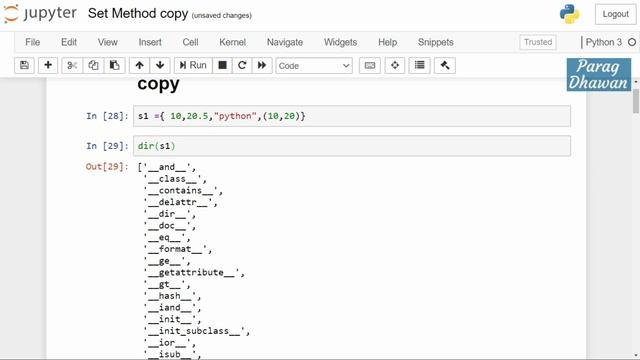Open cell type Code dropdown
Screen dimensions: 640x360
[314, 66]
